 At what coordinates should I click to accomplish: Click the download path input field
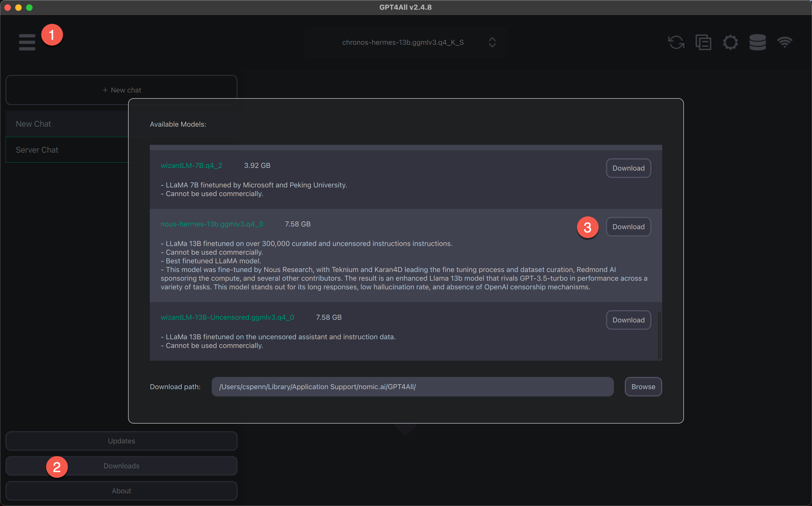413,386
